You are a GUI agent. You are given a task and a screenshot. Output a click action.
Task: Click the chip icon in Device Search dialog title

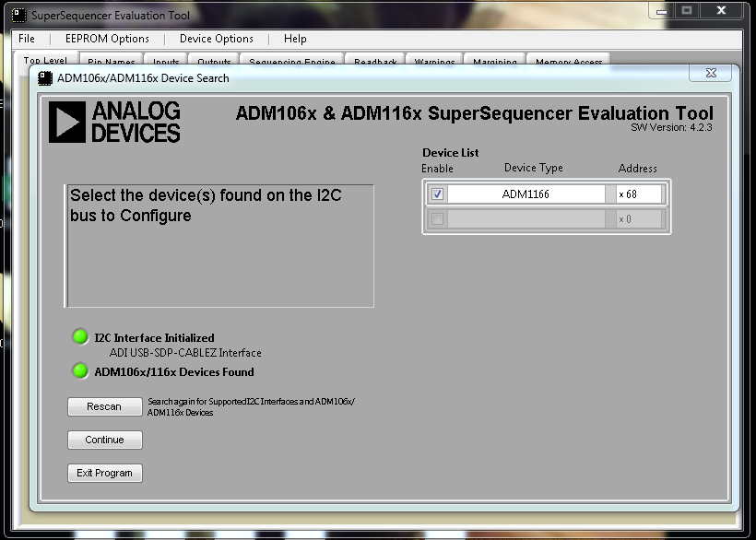click(45, 78)
